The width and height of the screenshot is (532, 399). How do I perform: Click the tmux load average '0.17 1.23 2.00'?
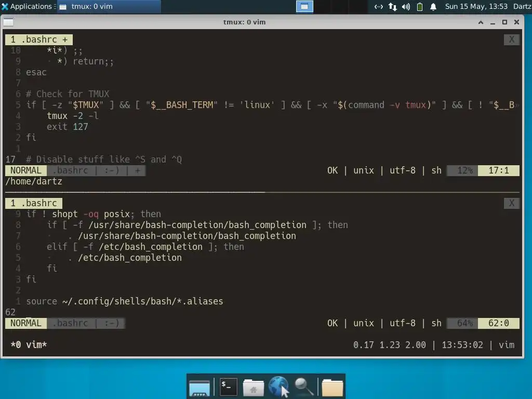390,345
